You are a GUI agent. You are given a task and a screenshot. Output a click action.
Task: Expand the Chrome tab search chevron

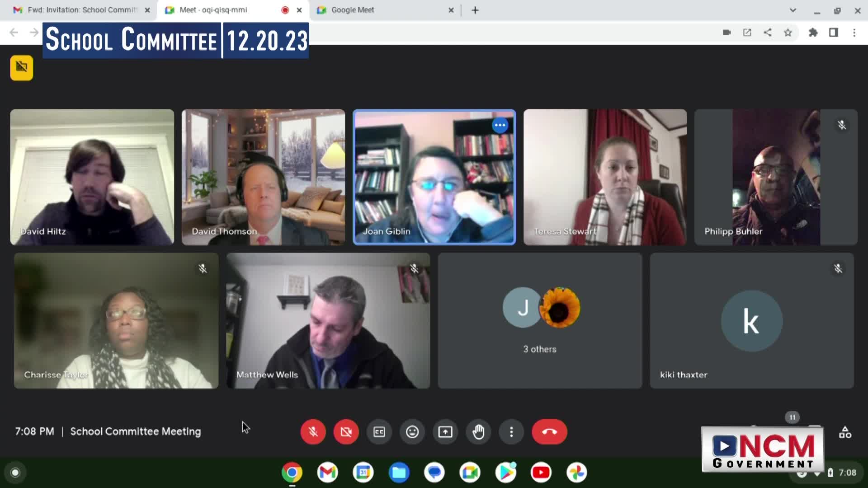(793, 10)
